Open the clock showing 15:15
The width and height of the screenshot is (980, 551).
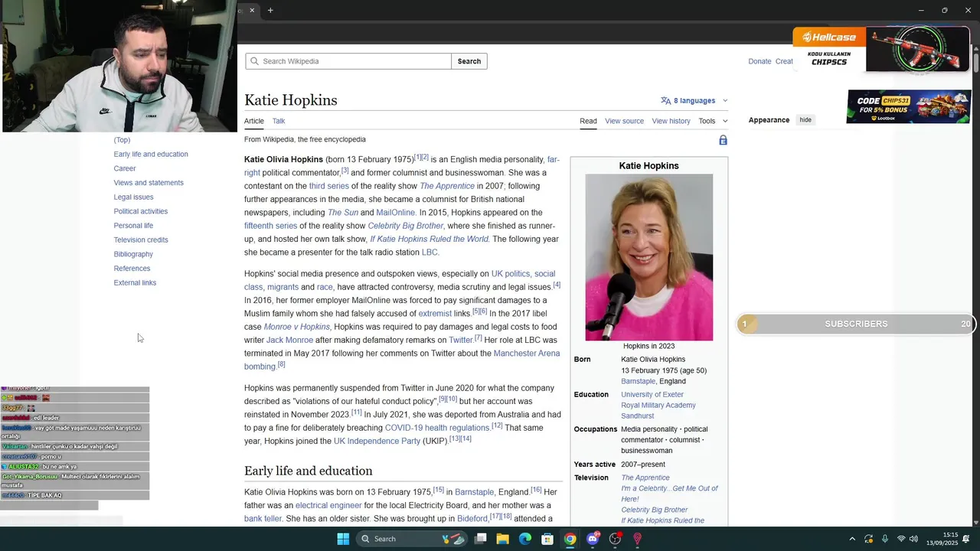pyautogui.click(x=950, y=539)
